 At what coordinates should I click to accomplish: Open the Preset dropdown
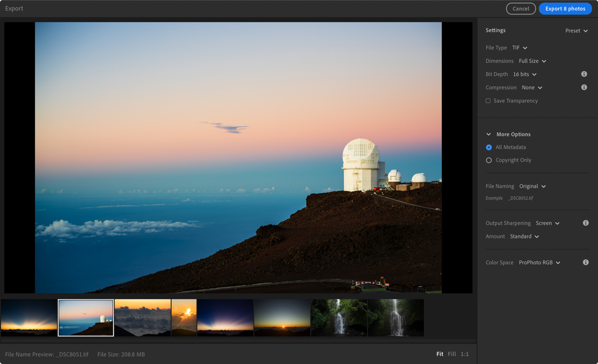click(x=577, y=31)
